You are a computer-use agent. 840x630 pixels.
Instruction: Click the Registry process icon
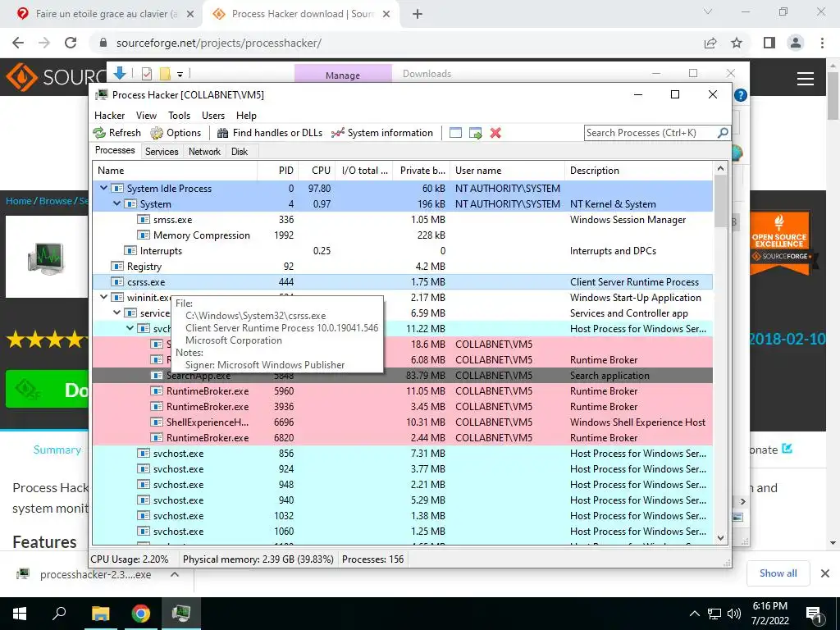click(116, 267)
